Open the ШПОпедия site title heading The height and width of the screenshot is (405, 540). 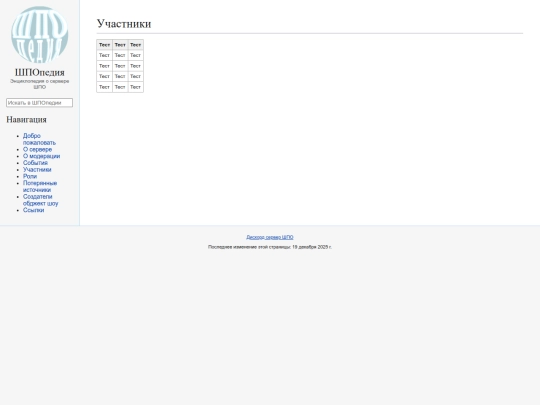(x=40, y=72)
